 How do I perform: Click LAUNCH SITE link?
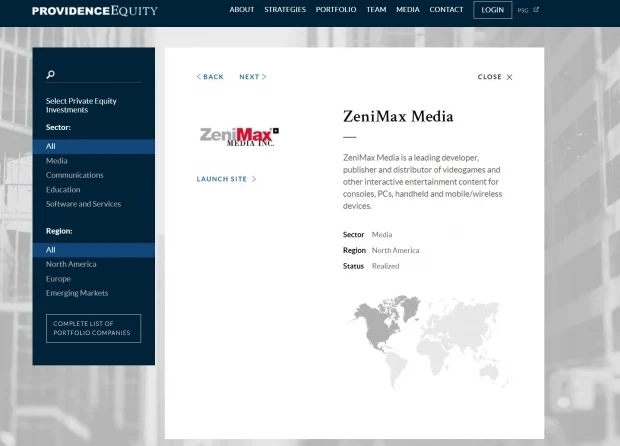point(226,179)
